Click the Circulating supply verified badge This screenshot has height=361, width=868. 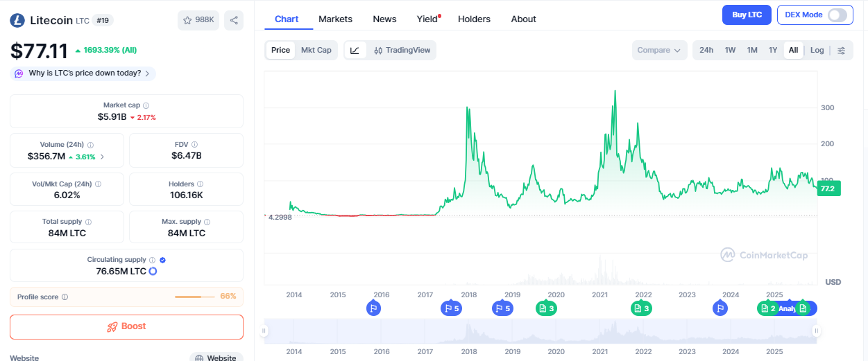162,260
